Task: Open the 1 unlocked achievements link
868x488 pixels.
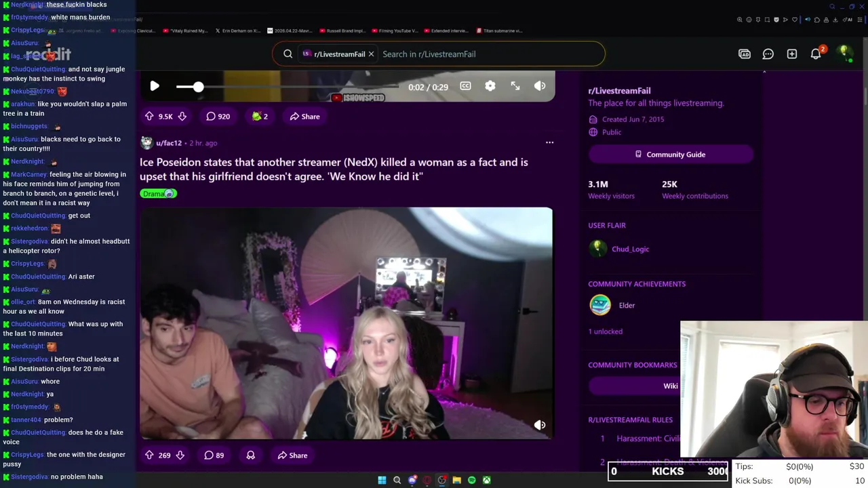Action: pyautogui.click(x=605, y=331)
